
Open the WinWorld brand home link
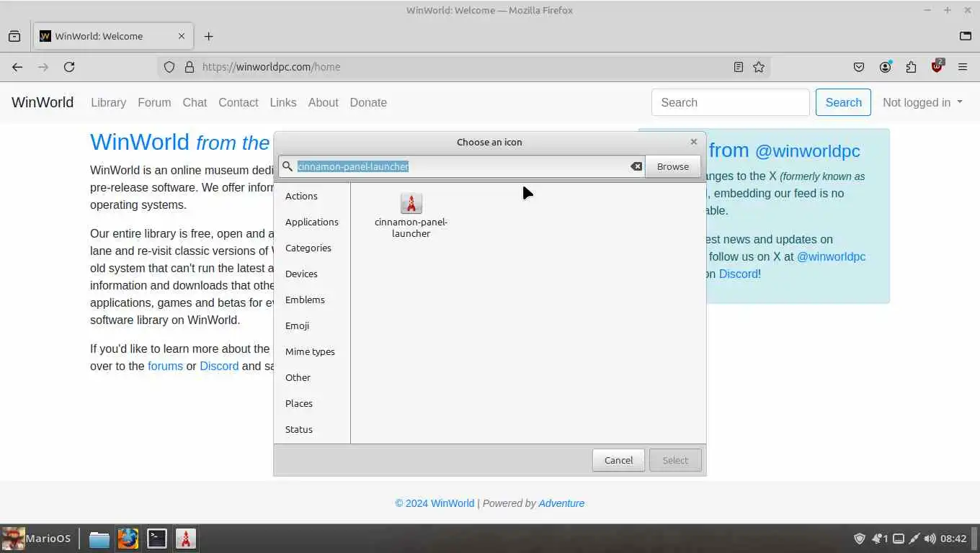43,102
